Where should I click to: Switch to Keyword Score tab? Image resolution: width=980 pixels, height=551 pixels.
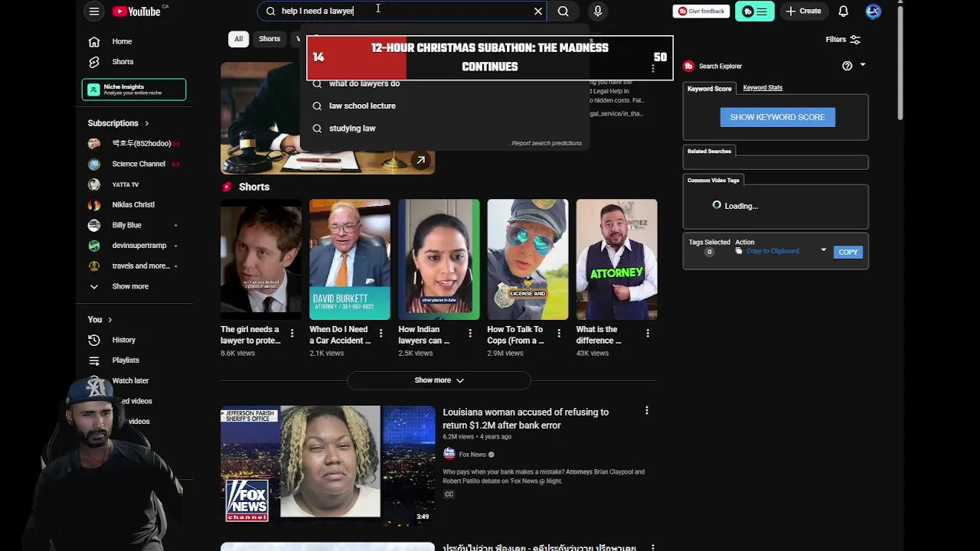pos(709,89)
